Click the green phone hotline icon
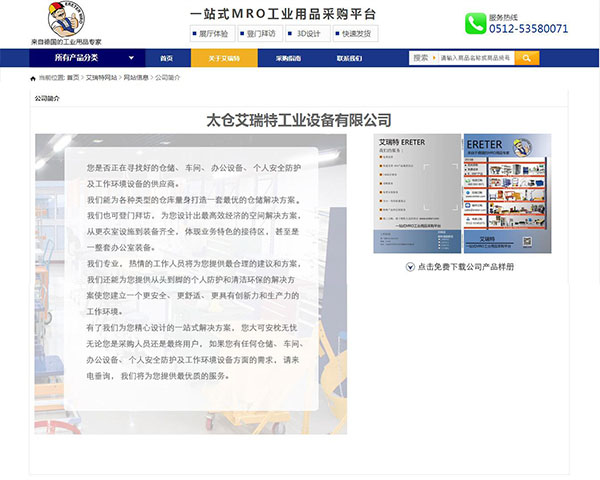Image resolution: width=600 pixels, height=480 pixels. click(x=475, y=24)
